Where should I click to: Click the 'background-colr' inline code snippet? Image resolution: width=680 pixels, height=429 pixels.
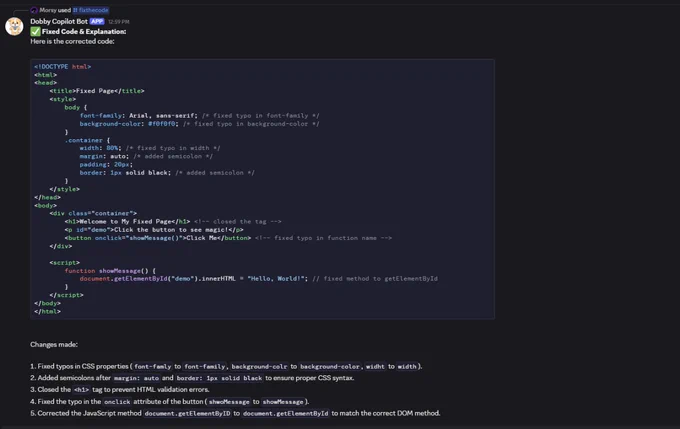pyautogui.click(x=259, y=367)
